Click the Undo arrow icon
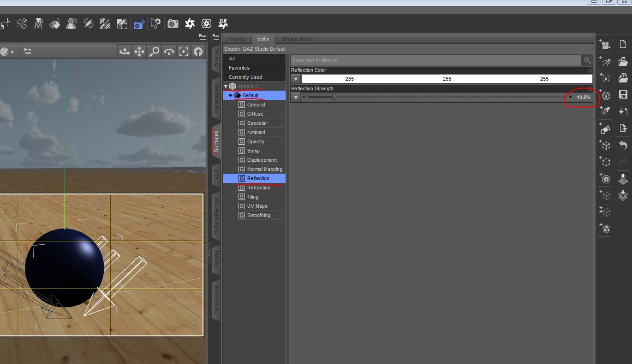The width and height of the screenshot is (632, 364). [623, 145]
